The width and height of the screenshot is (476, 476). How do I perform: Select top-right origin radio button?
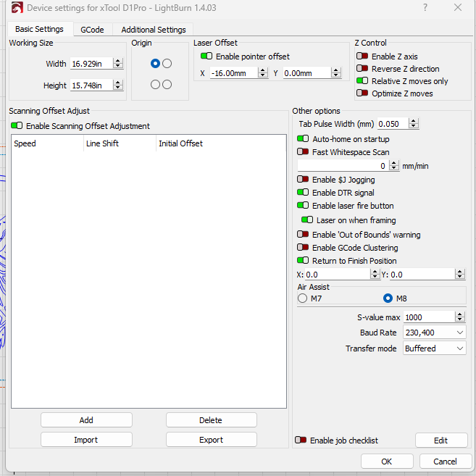click(x=167, y=64)
